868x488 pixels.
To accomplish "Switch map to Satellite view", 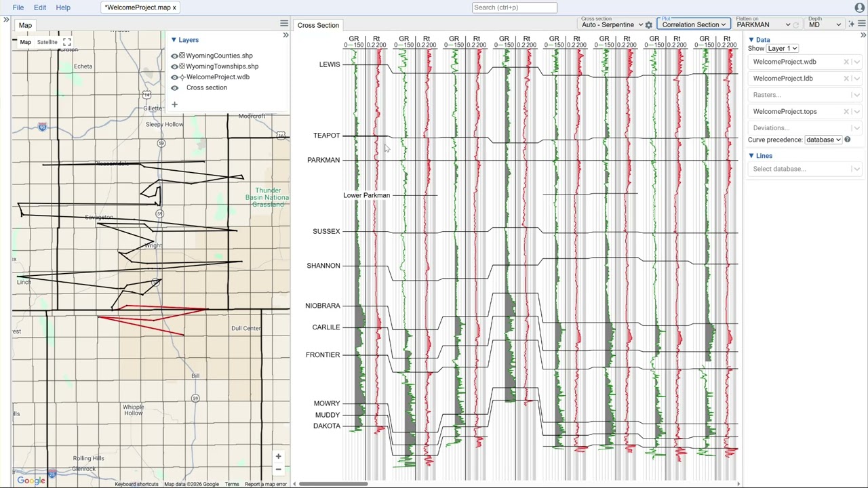I will click(47, 42).
